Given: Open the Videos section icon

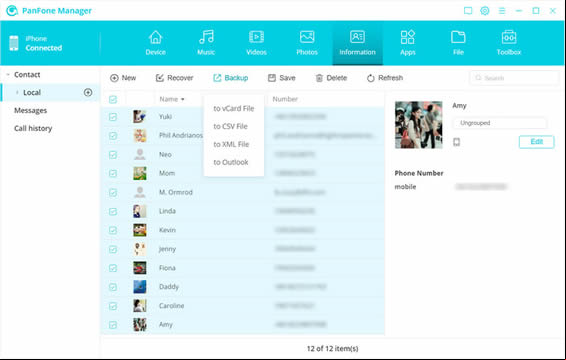Looking at the screenshot, I should tap(256, 37).
